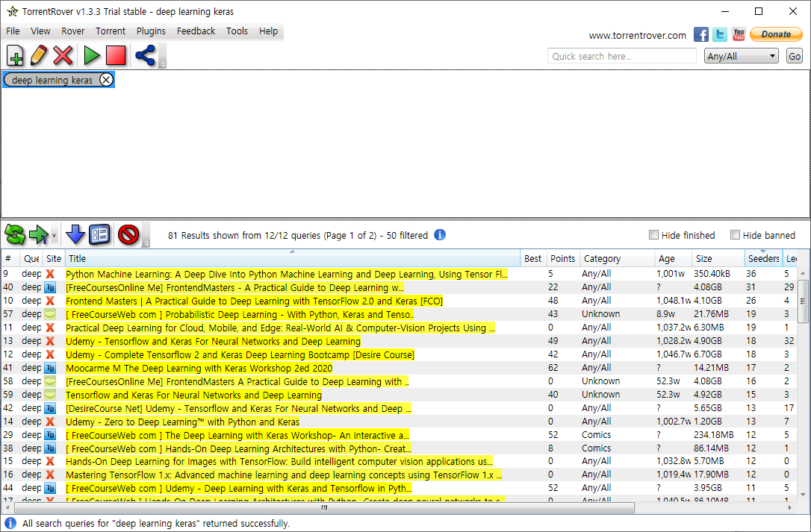This screenshot has height=532, width=811.
Task: Click status bar info icon
Action: tap(10, 523)
